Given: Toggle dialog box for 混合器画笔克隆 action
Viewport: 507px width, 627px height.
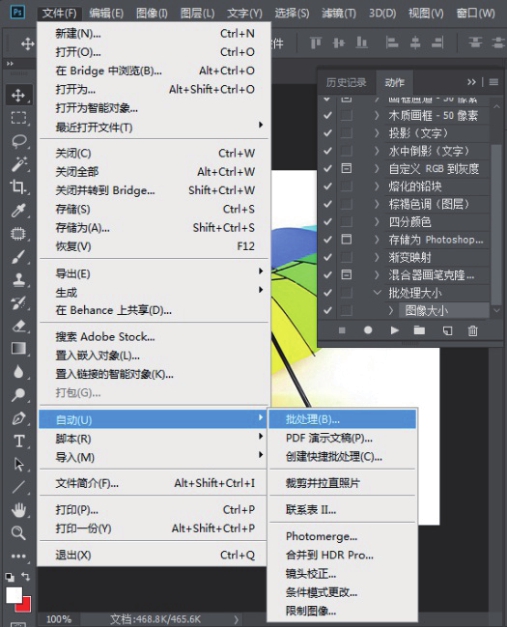Looking at the screenshot, I should coord(346,274).
